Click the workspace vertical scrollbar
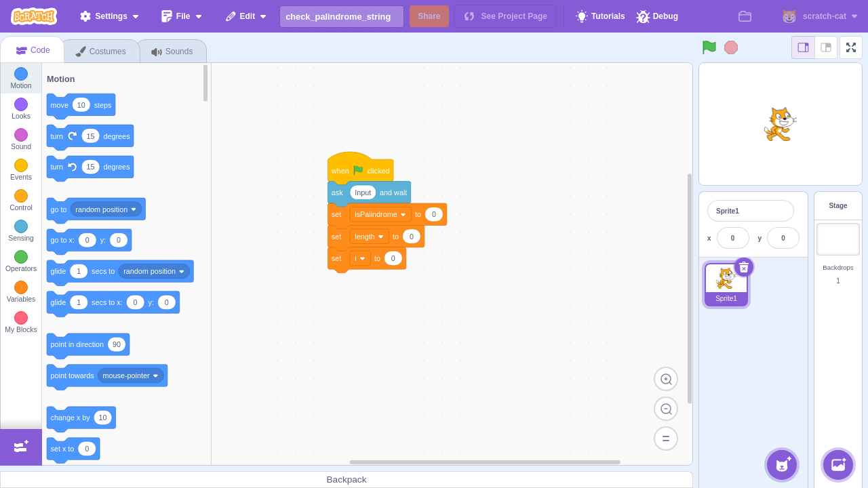 [690, 288]
